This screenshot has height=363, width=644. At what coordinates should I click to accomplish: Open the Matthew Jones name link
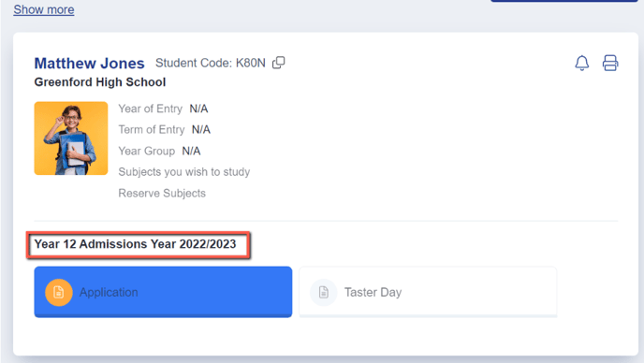pyautogui.click(x=90, y=64)
